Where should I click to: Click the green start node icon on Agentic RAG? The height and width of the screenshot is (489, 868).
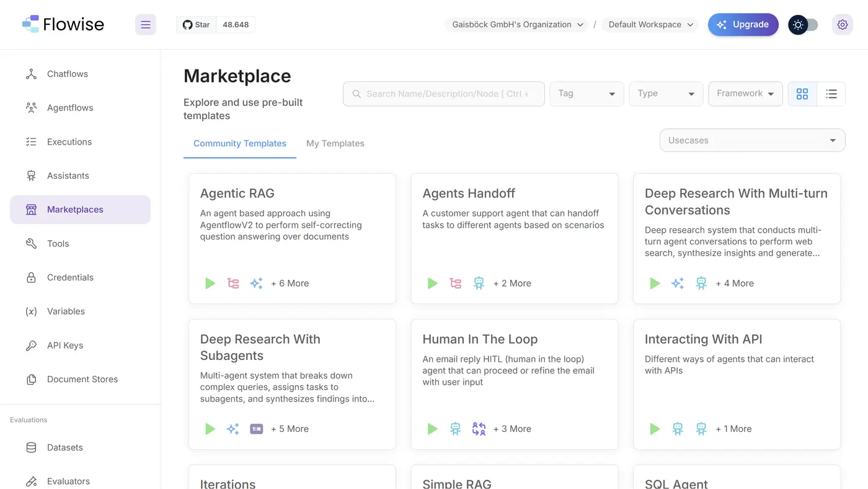210,283
